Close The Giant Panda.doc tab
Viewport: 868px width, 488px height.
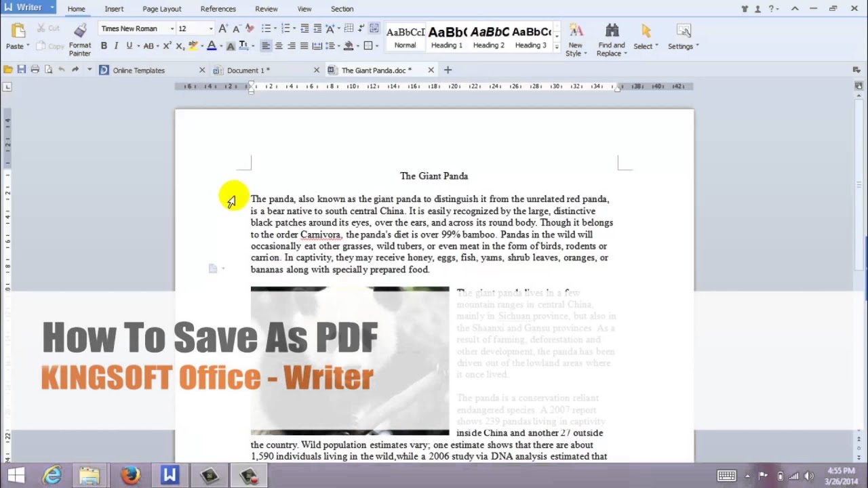coord(431,70)
